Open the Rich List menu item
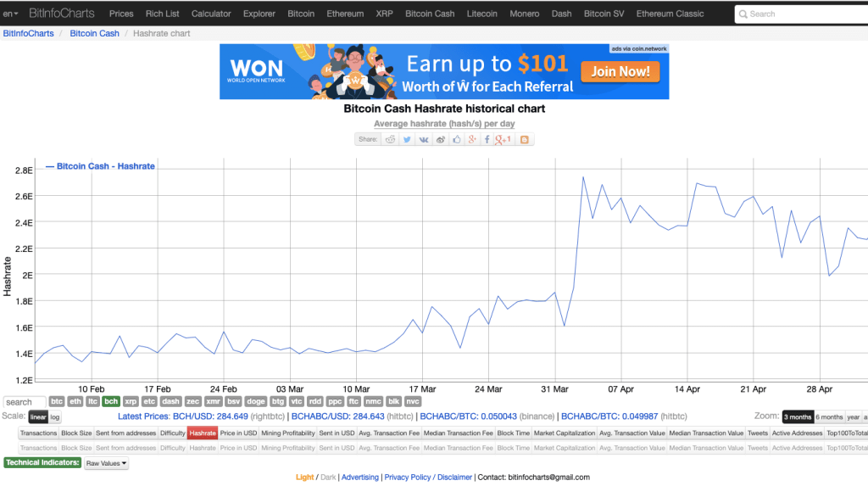Viewport: 868px width, 486px height. 162,14
